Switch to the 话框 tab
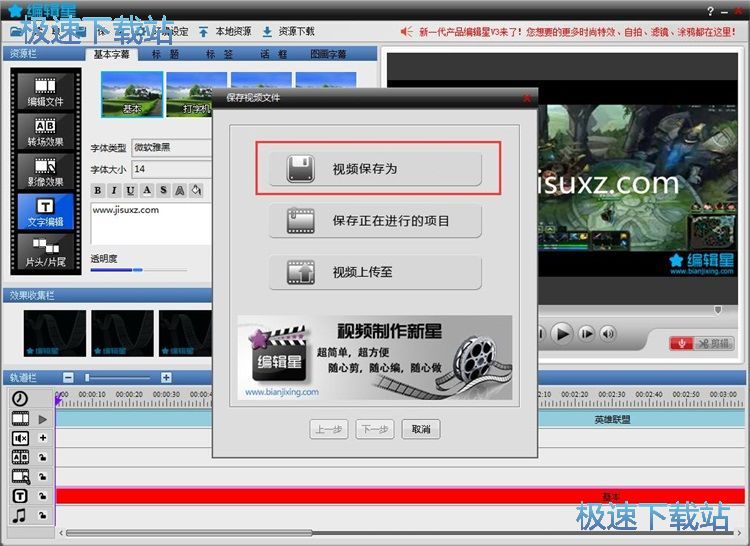Image resolution: width=750 pixels, height=546 pixels. pyautogui.click(x=273, y=54)
